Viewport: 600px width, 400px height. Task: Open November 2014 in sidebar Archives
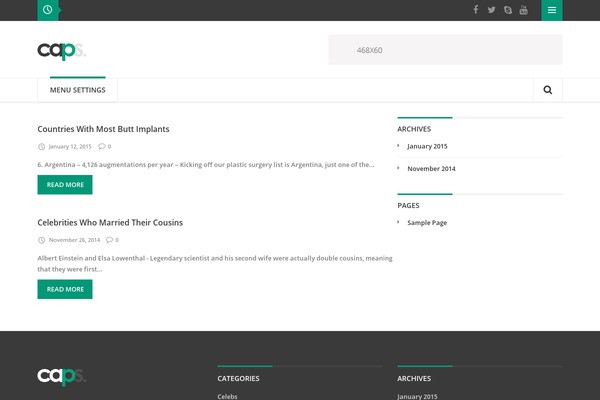431,169
